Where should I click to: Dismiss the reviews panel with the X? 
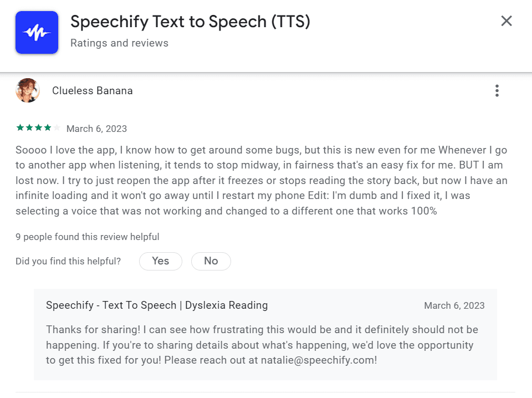[507, 21]
